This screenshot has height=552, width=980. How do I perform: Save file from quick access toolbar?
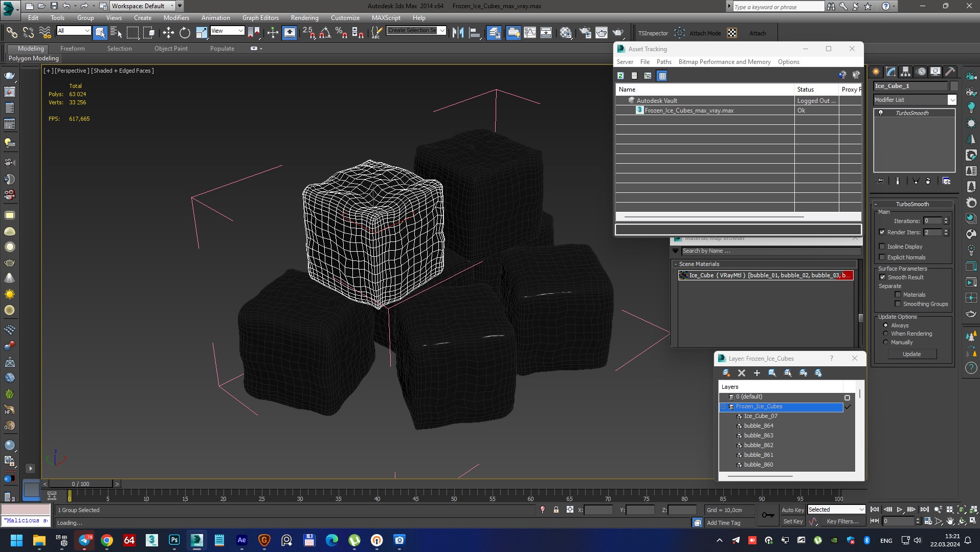(x=54, y=6)
